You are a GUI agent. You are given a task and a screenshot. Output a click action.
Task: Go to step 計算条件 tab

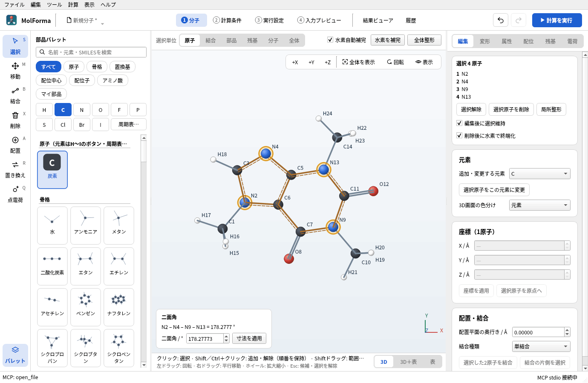pyautogui.click(x=228, y=20)
